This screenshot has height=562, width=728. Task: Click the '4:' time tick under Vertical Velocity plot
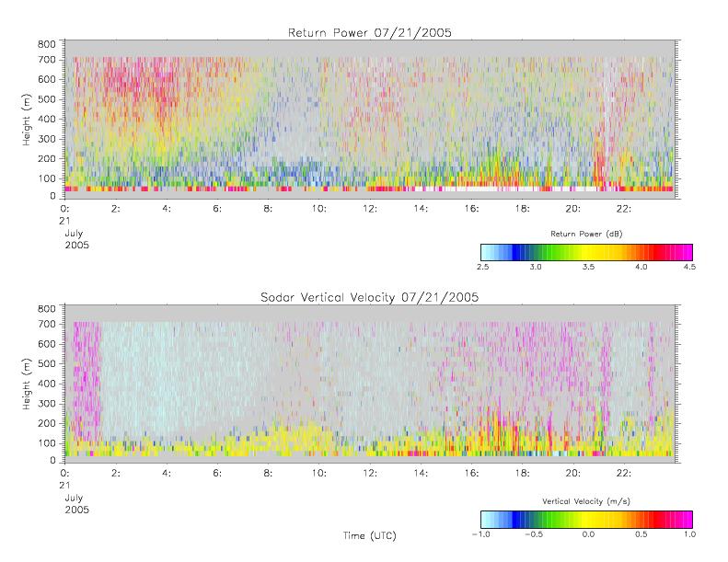click(167, 473)
